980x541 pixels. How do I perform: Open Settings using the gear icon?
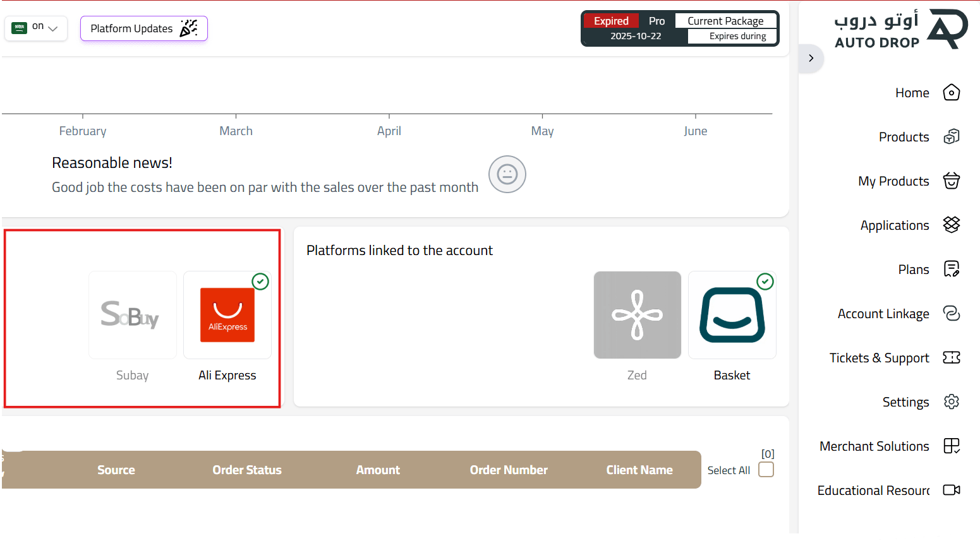pyautogui.click(x=951, y=402)
